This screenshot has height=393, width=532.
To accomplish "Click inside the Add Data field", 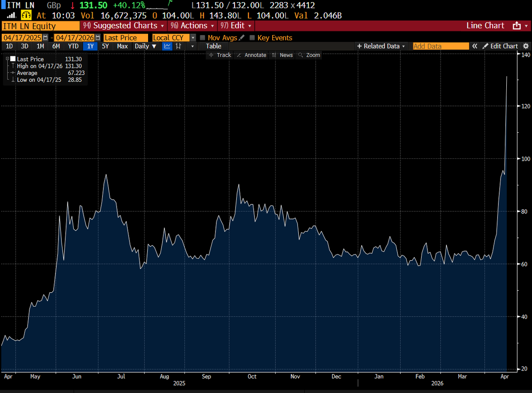I will tap(441, 46).
